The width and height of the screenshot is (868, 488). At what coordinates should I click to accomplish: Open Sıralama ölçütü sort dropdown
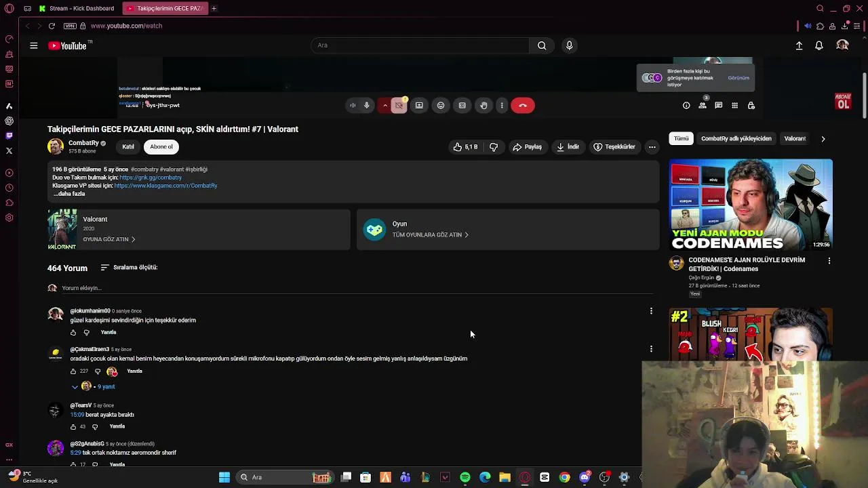point(129,268)
